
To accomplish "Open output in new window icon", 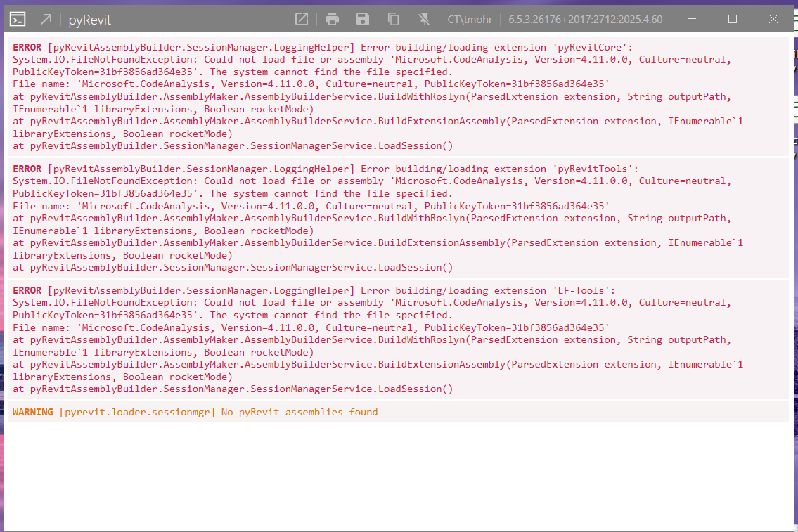I will pyautogui.click(x=302, y=20).
